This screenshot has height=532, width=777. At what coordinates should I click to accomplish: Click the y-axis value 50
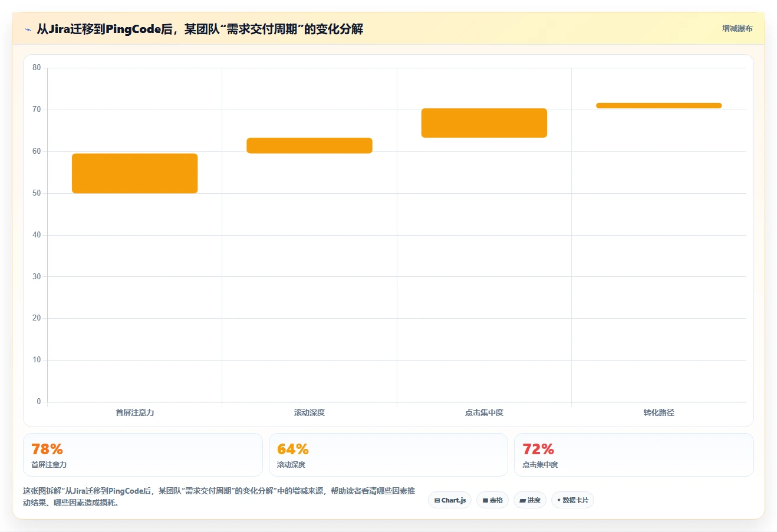37,193
